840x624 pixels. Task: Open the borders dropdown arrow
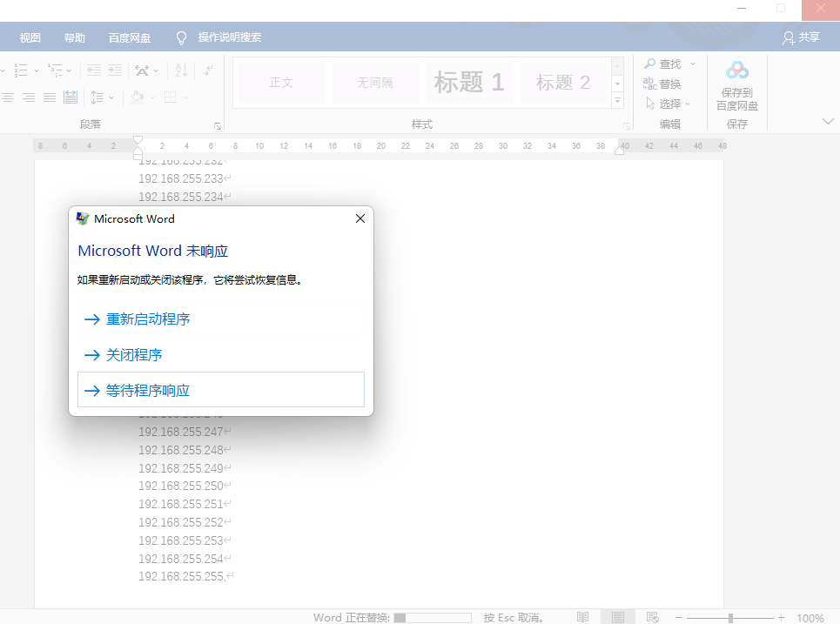(186, 98)
